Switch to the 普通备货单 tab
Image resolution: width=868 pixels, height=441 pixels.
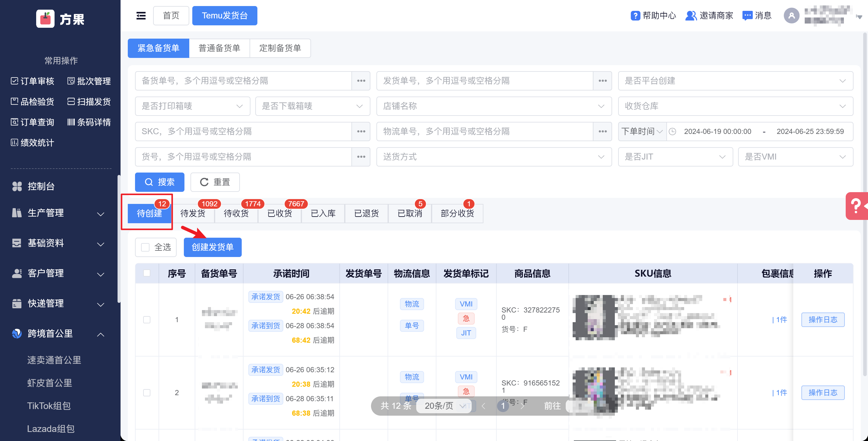coord(219,48)
